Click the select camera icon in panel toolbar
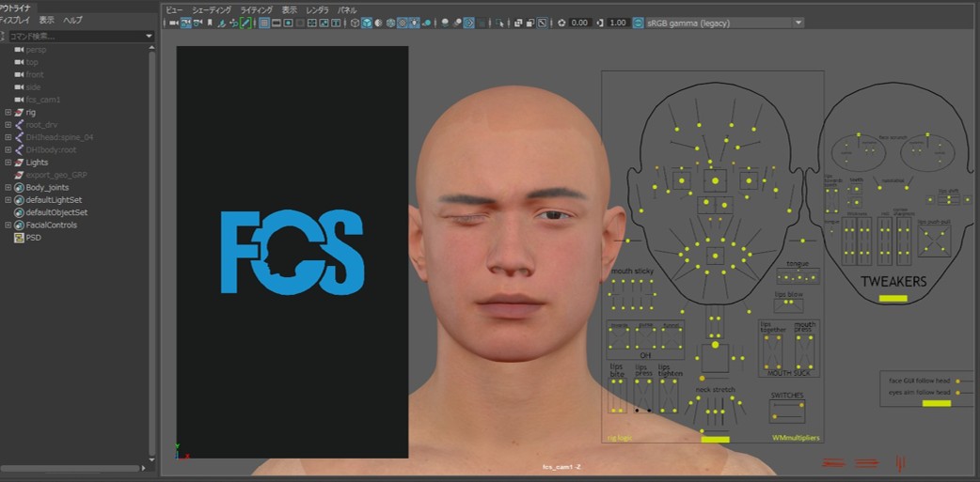The image size is (980, 482). [173, 23]
